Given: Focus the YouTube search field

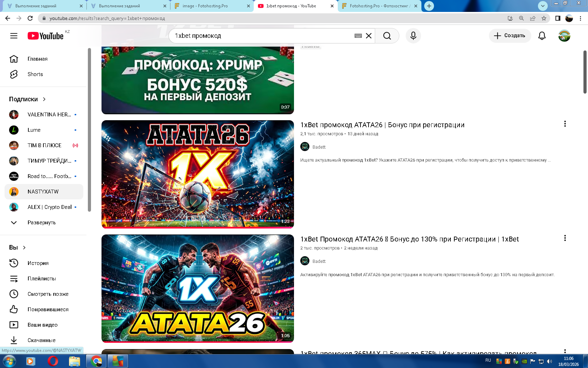Looking at the screenshot, I should point(263,36).
